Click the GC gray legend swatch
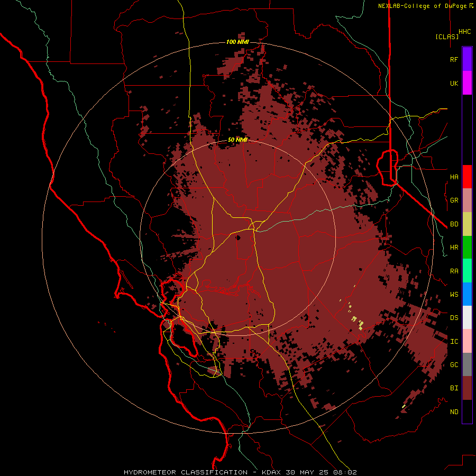476x476 pixels. coord(467,364)
